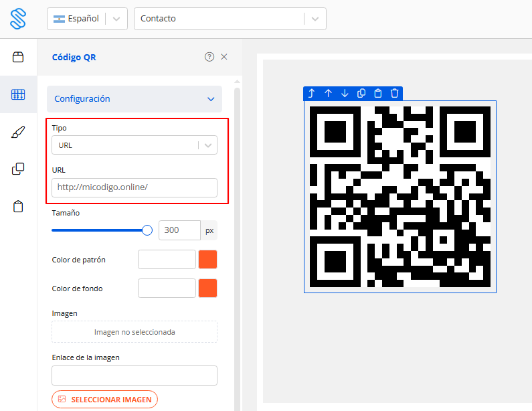Collapse the Configuración section

coord(135,99)
